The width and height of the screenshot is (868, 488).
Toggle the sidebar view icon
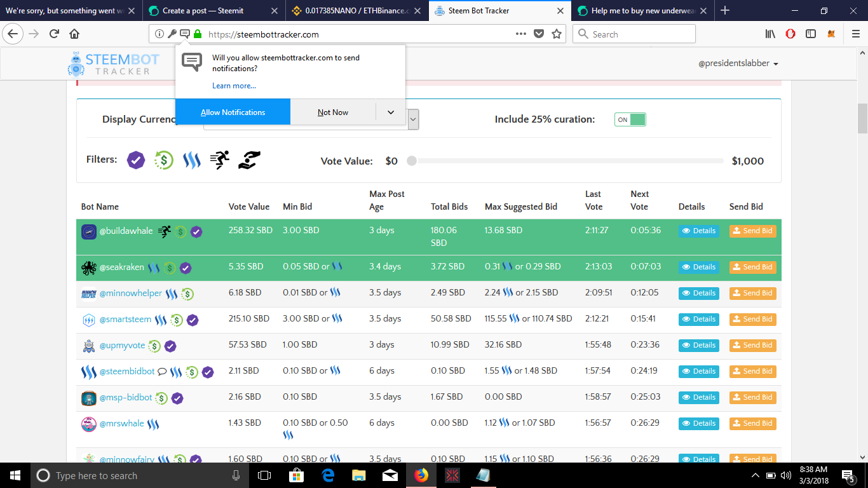[811, 34]
